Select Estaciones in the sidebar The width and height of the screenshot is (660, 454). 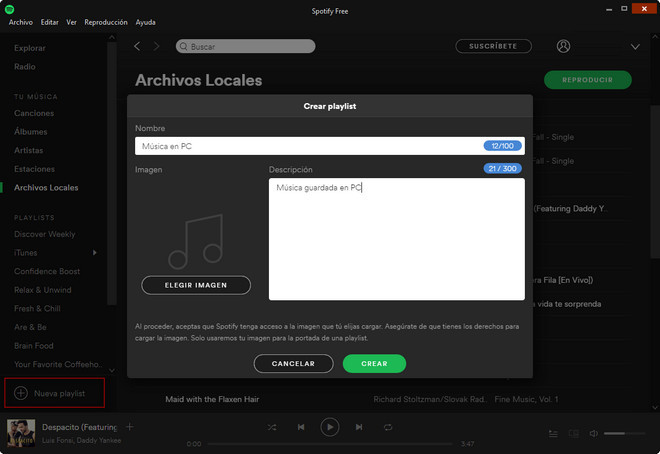click(x=34, y=169)
